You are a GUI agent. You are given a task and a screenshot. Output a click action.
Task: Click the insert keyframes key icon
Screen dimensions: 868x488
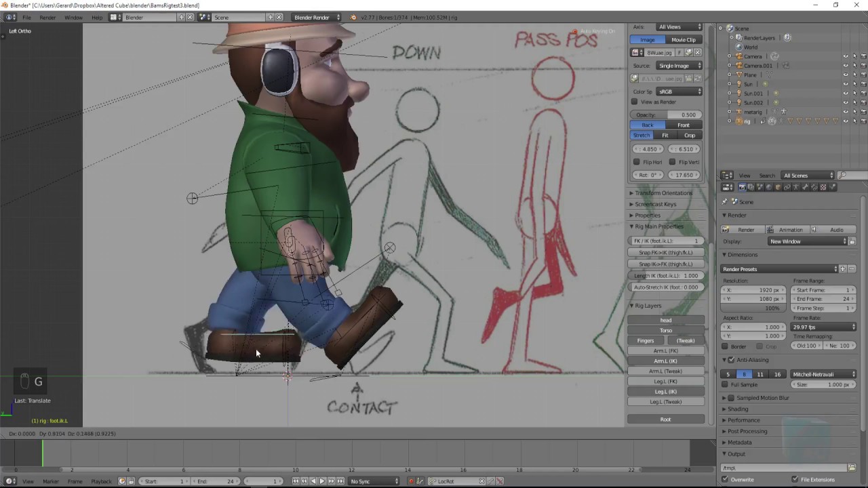click(490, 481)
